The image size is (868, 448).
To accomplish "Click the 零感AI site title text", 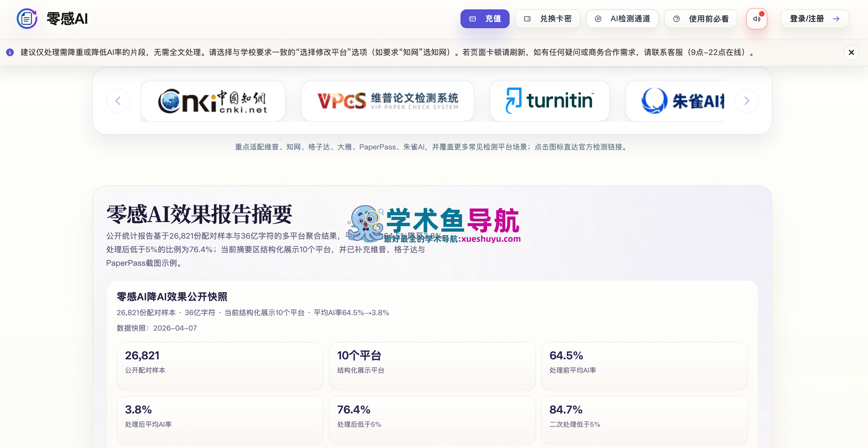I will pos(67,19).
